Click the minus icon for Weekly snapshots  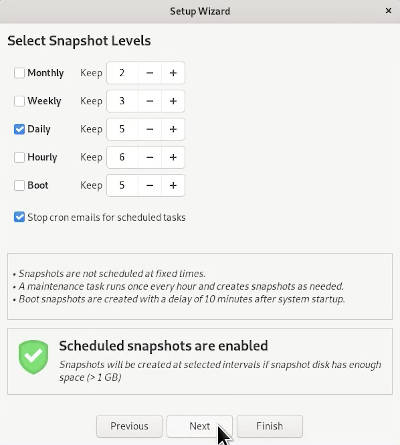(x=150, y=101)
